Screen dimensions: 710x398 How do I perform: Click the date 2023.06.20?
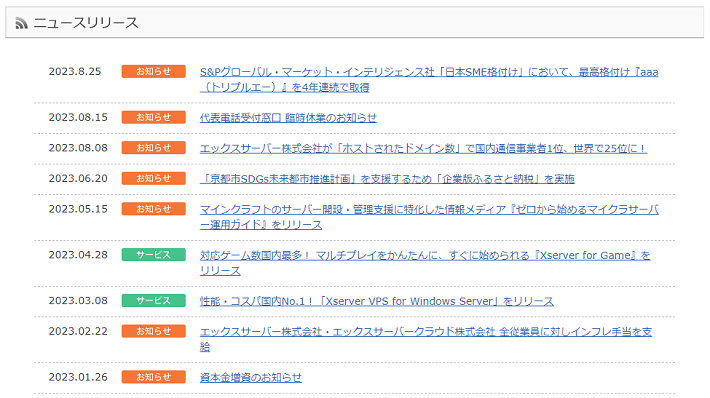point(78,178)
